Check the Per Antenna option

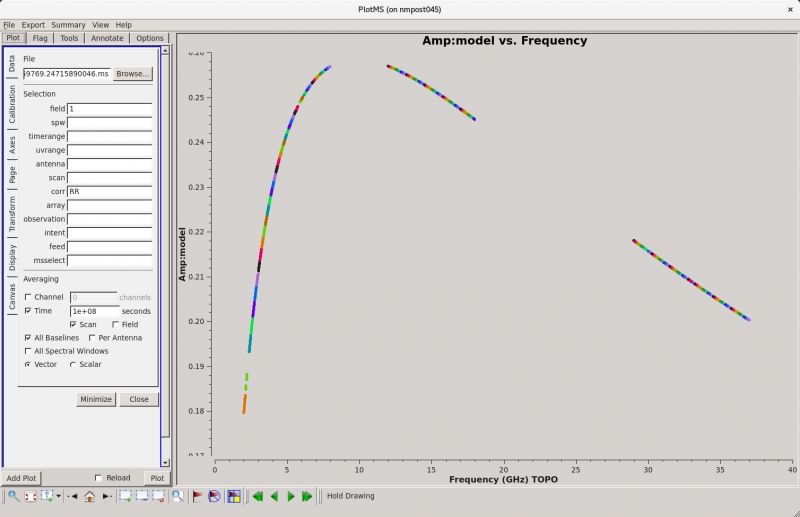point(92,338)
